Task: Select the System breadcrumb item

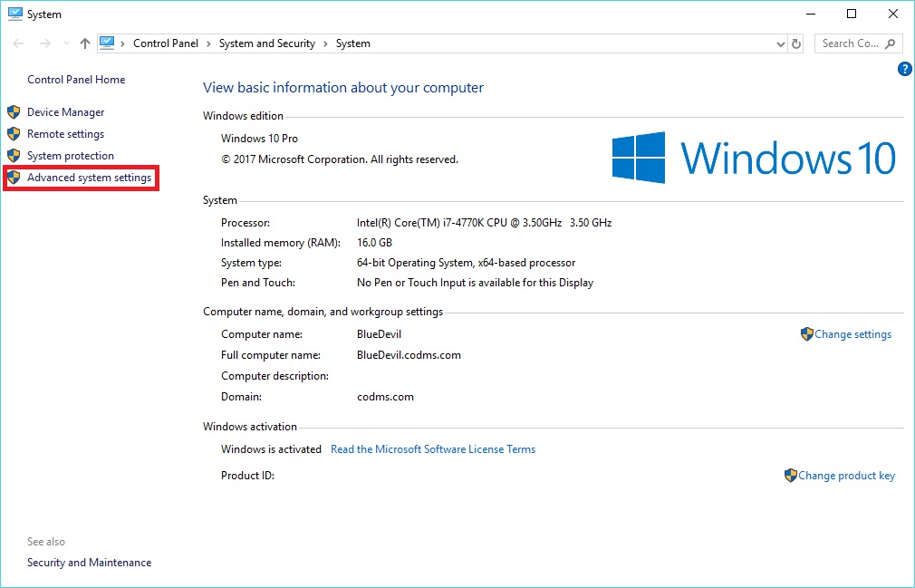Action: tap(353, 43)
